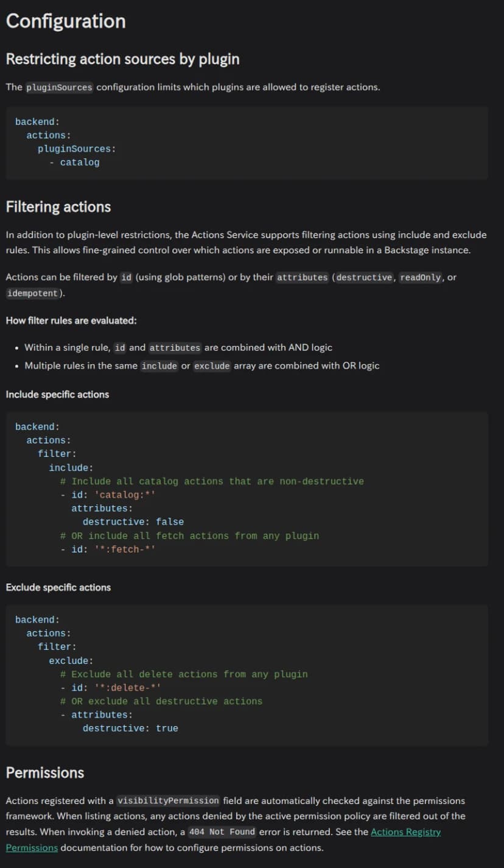Viewport: 504px width, 868px height.
Task: Click the inline visibilityPermission code term
Action: 168,801
